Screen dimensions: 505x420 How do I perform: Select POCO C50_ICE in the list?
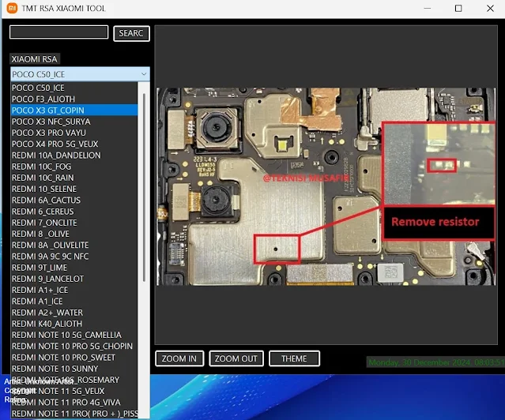[74, 88]
